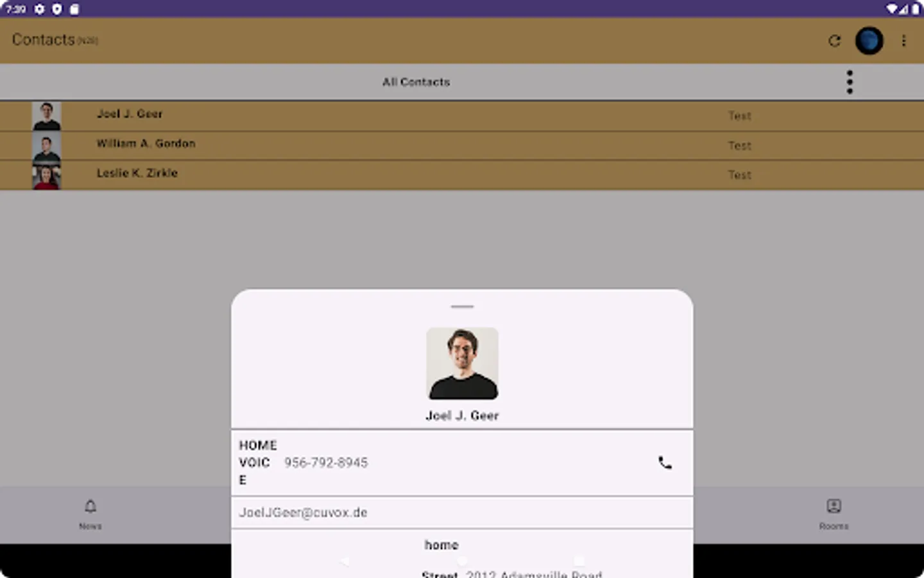This screenshot has height=578, width=924.
Task: Open the top bar overflow menu
Action: [x=903, y=40]
